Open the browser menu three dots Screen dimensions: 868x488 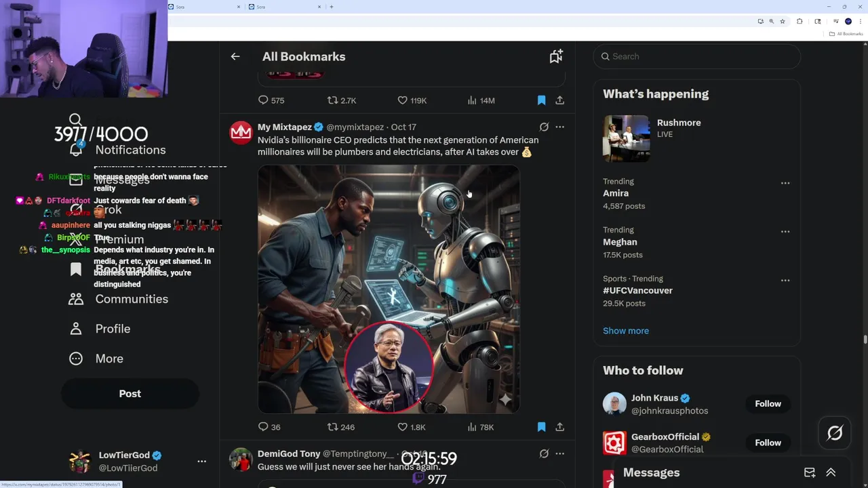click(861, 22)
